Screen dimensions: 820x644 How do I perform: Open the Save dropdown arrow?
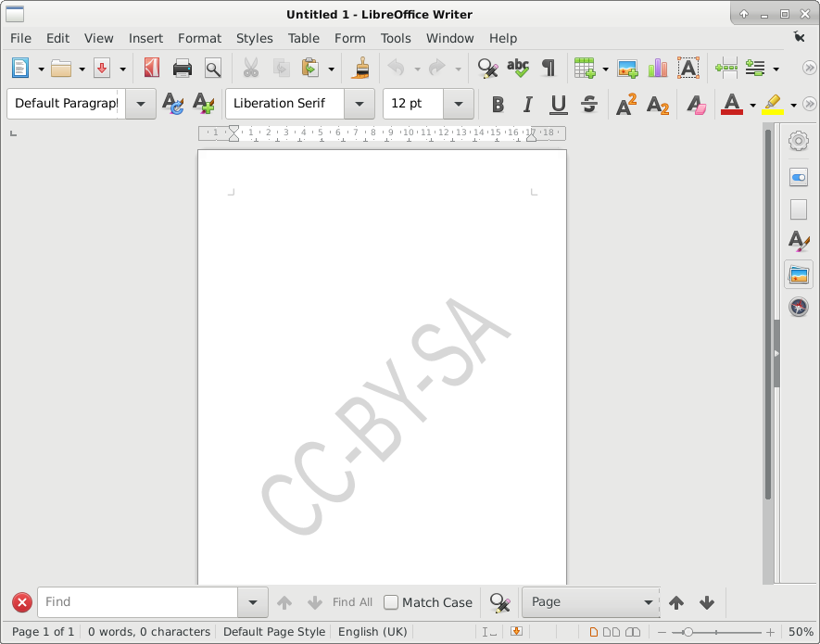(x=123, y=69)
